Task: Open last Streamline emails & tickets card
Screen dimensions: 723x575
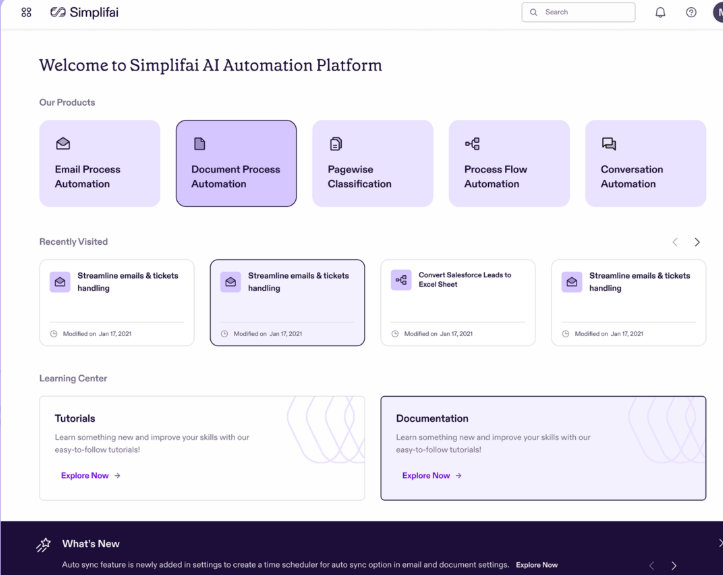Action: (x=628, y=302)
